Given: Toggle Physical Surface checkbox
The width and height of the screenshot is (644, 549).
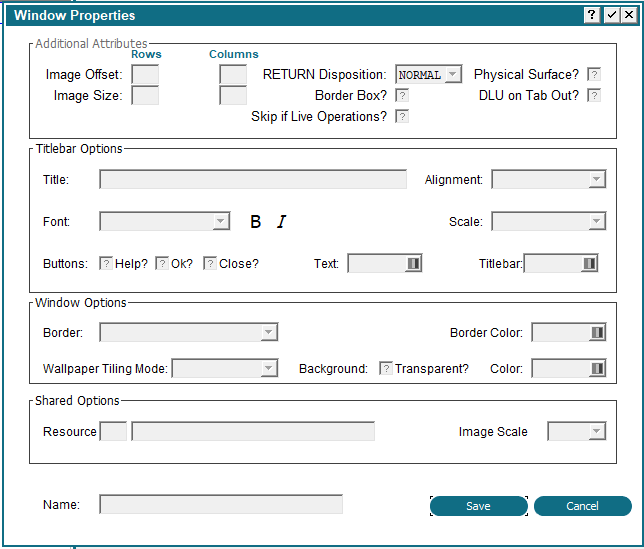Looking at the screenshot, I should click(594, 74).
